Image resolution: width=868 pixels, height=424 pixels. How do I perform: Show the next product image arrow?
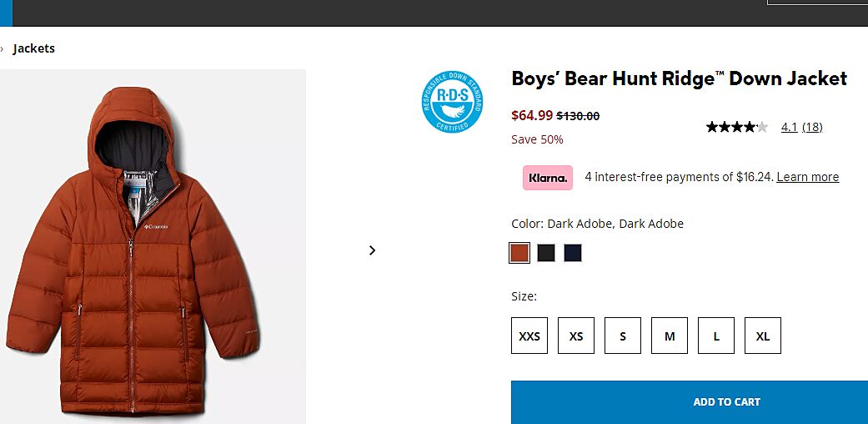(372, 250)
